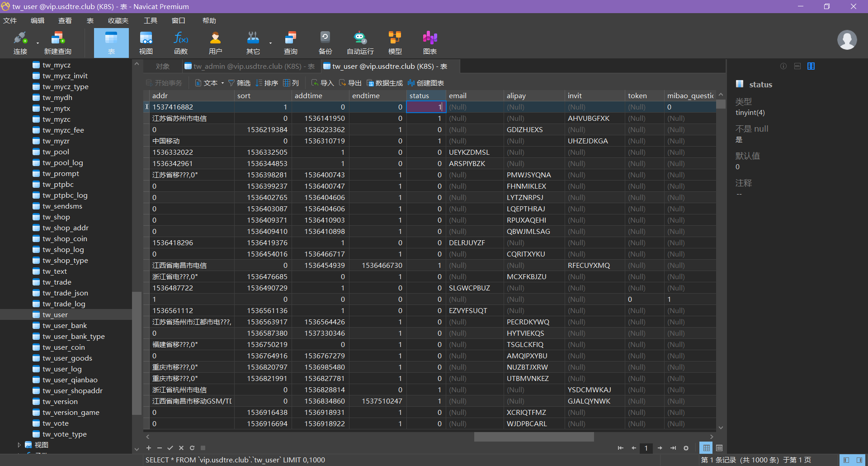Open the pagination settings gear
Image resolution: width=868 pixels, height=466 pixels.
pyautogui.click(x=686, y=448)
